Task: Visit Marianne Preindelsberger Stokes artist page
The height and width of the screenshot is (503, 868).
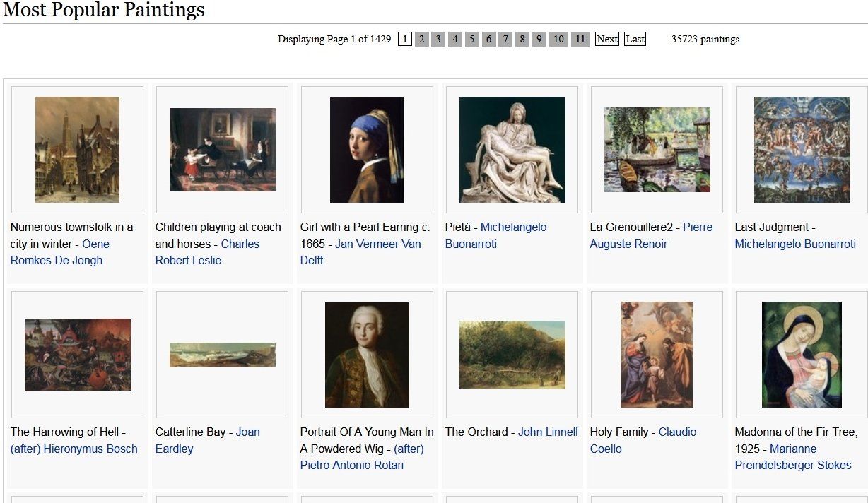Action: (793, 457)
